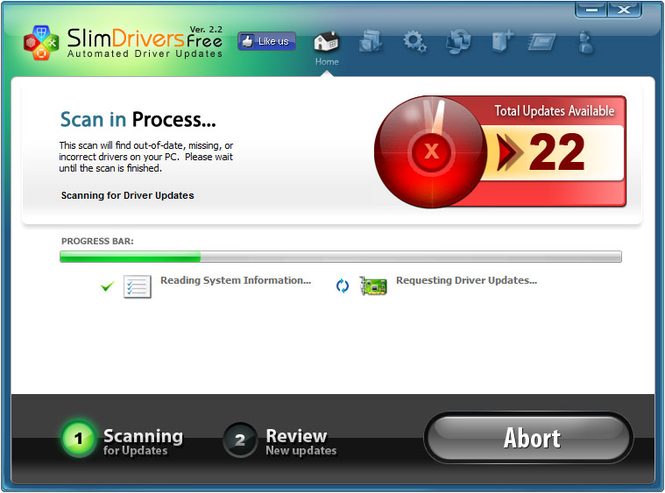
Task: Click the Home tab label
Action: coord(327,62)
